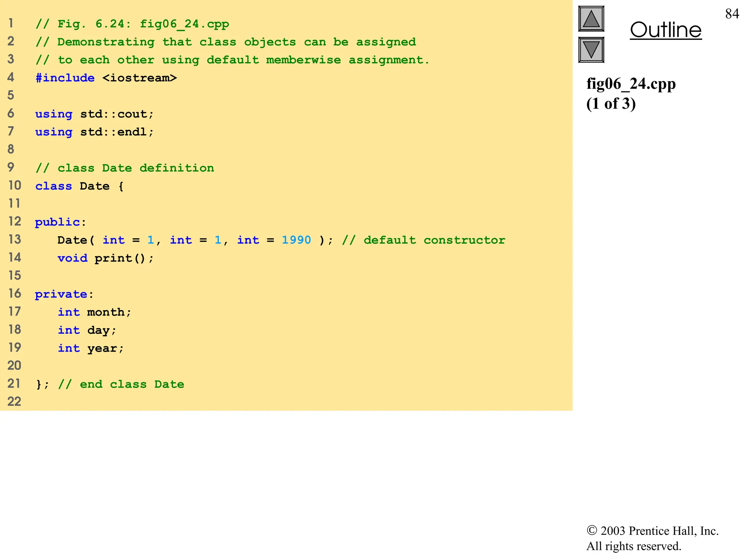Click the 'private:' access specifier
Image resolution: width=747 pixels, height=560 pixels.
click(x=64, y=294)
